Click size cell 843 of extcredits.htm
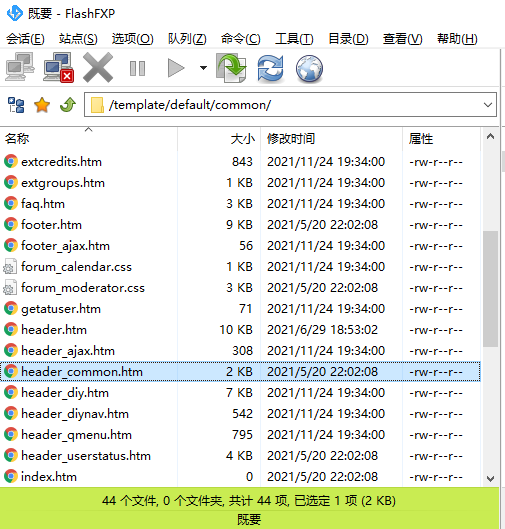Image resolution: width=505 pixels, height=529 pixels. [x=242, y=162]
